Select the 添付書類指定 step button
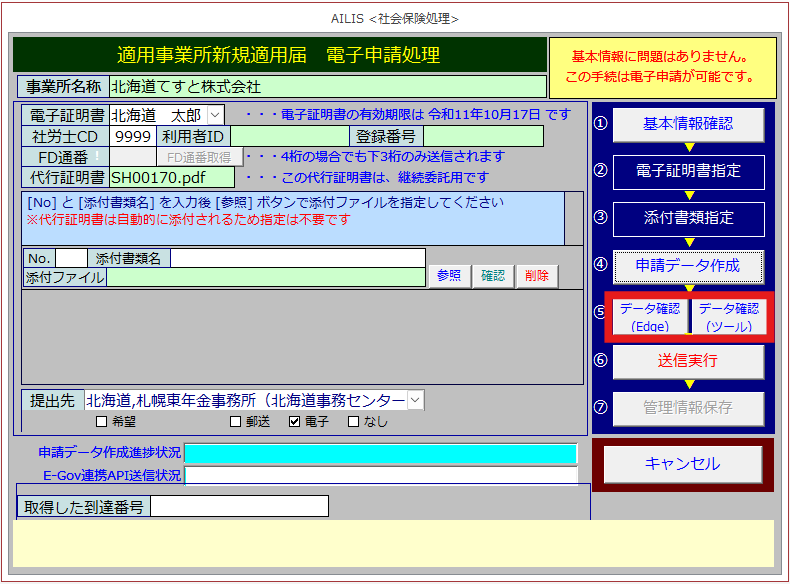This screenshot has width=790, height=584. tap(688, 218)
